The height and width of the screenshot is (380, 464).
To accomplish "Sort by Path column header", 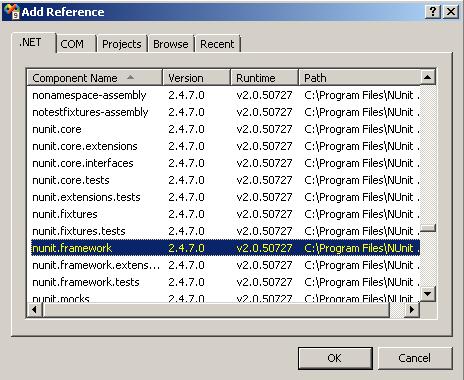I will [x=359, y=78].
